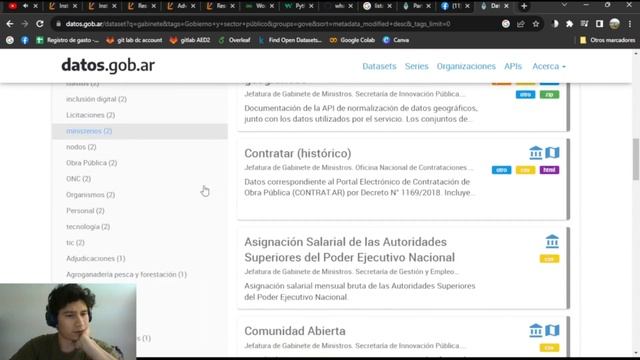Filter by Obra Pública (2) tag
640x360 pixels.
(91, 163)
